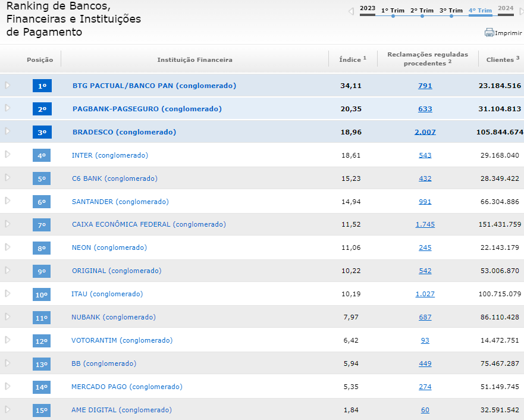
Task: Open MERCADO PAGO (conglomerado) link
Action: (x=127, y=387)
